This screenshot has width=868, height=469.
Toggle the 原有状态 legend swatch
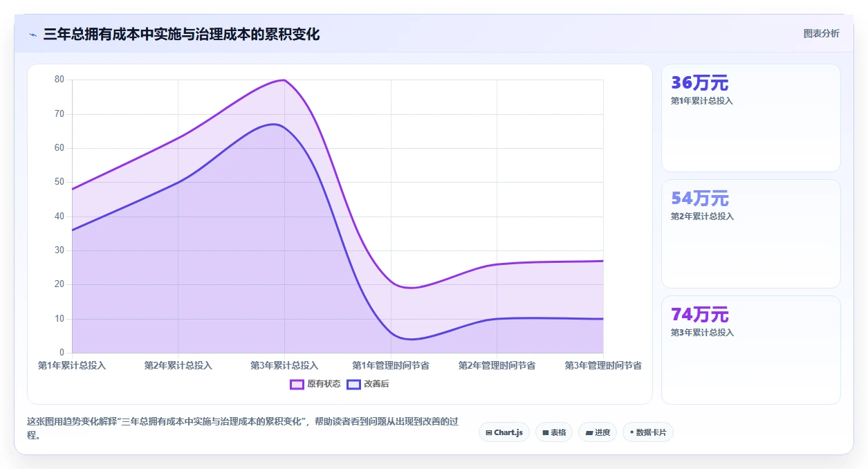point(297,384)
